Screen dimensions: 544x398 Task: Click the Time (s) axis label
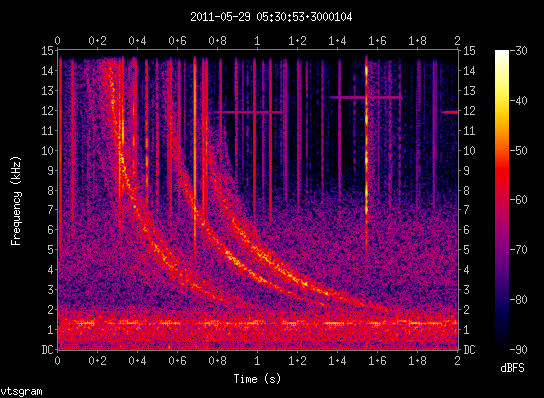(257, 379)
